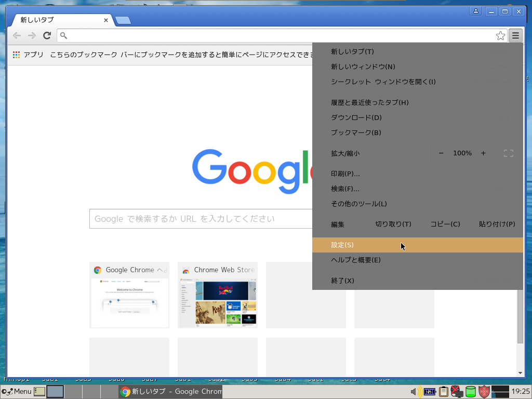532x399 pixels.
Task: Click the 100% zoom level value
Action: [x=462, y=153]
